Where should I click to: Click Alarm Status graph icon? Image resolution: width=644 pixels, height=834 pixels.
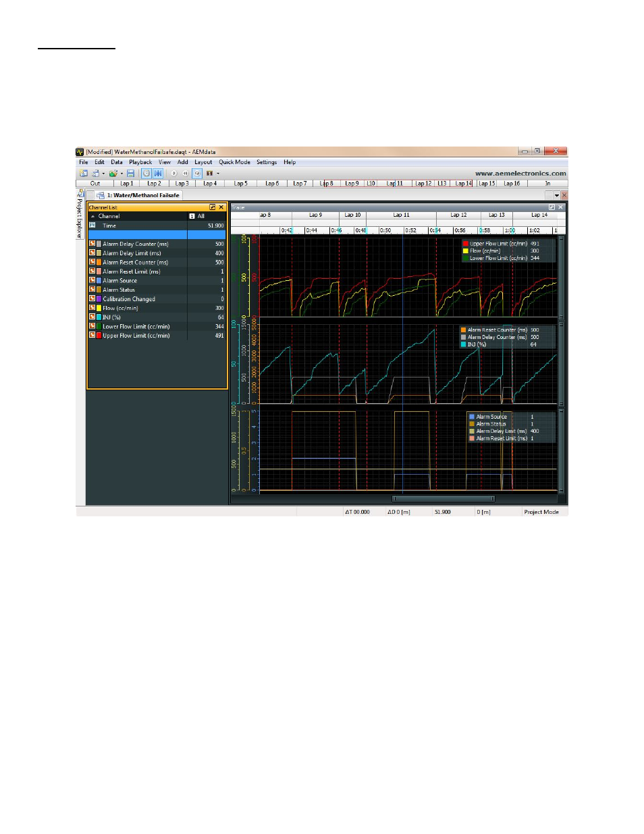click(92, 290)
